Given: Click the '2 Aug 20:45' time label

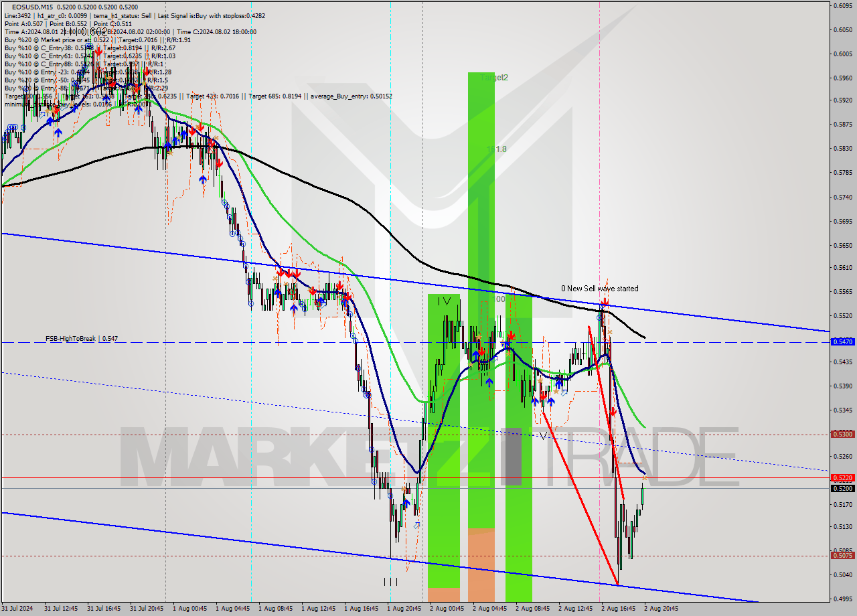Looking at the screenshot, I should coord(661,609).
